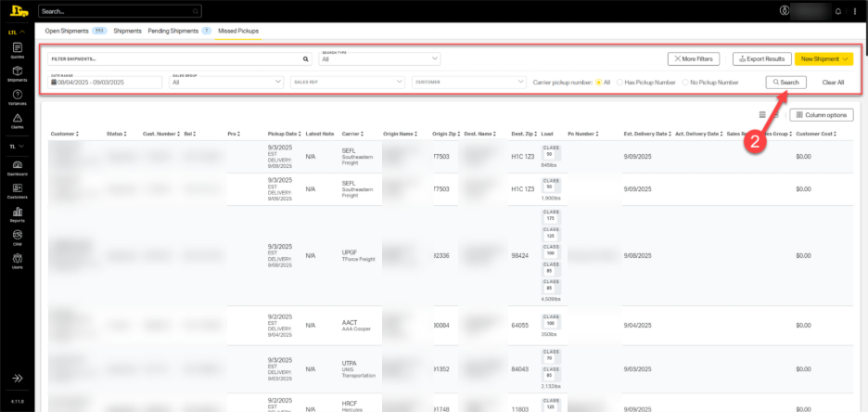The image size is (868, 412).
Task: Expand the sidebar with double-arrow icon
Action: point(18,379)
